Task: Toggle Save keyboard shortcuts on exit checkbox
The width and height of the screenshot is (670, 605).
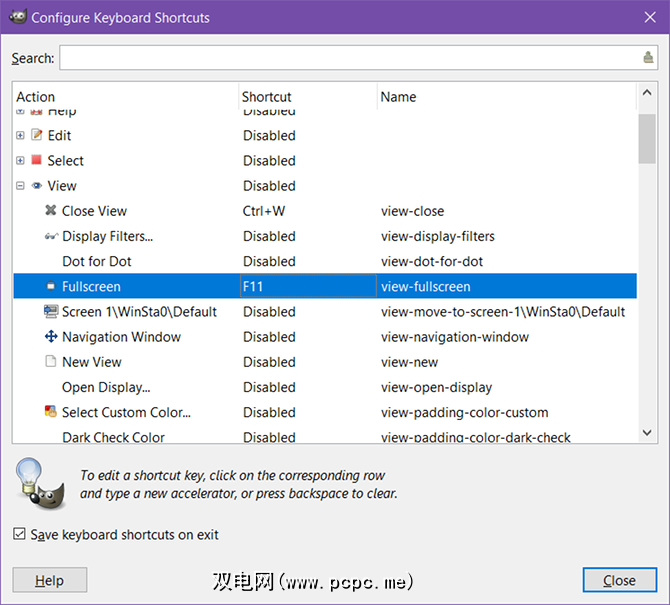Action: 19,534
